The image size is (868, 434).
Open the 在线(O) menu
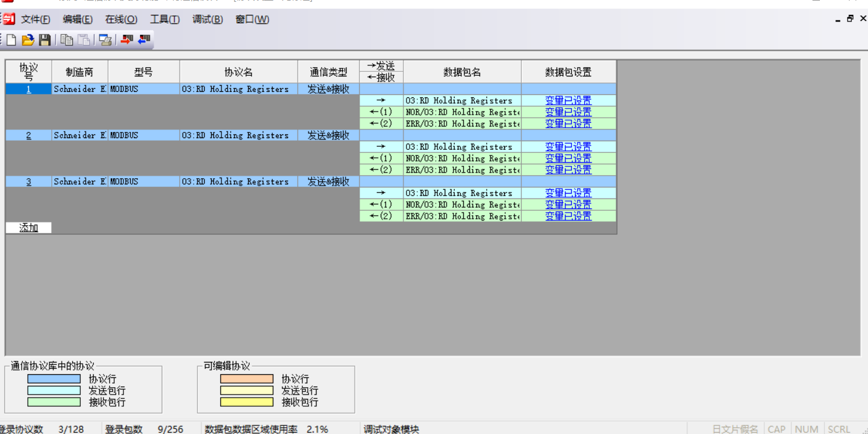pyautogui.click(x=121, y=19)
